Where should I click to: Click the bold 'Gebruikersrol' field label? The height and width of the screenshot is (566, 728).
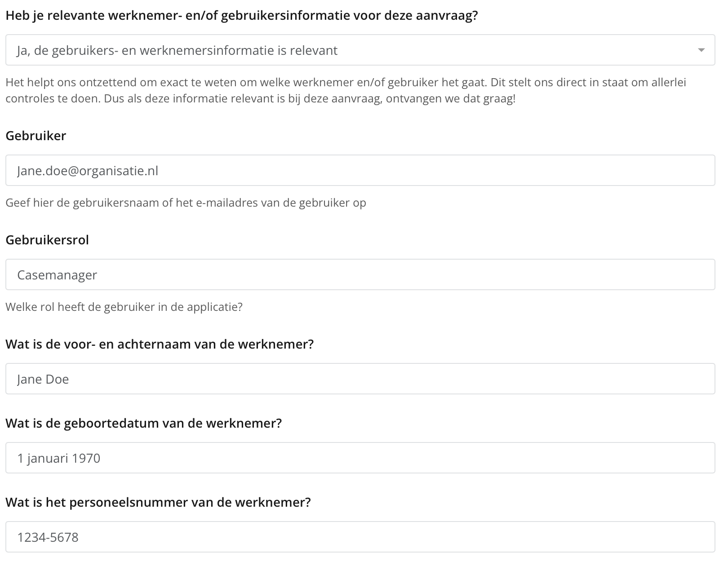tap(47, 240)
